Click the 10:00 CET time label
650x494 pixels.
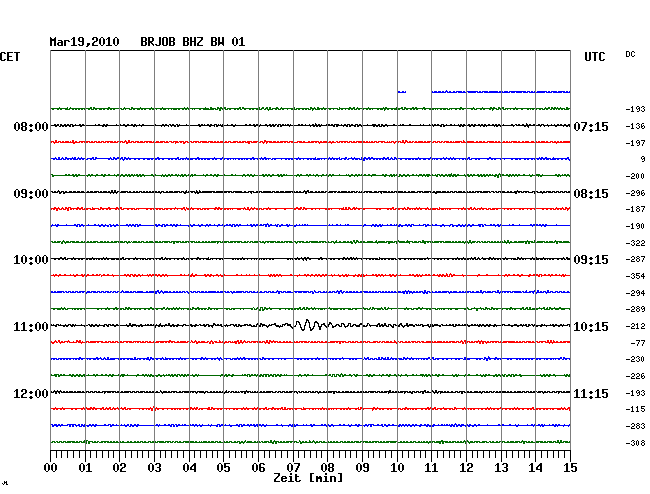(31, 260)
